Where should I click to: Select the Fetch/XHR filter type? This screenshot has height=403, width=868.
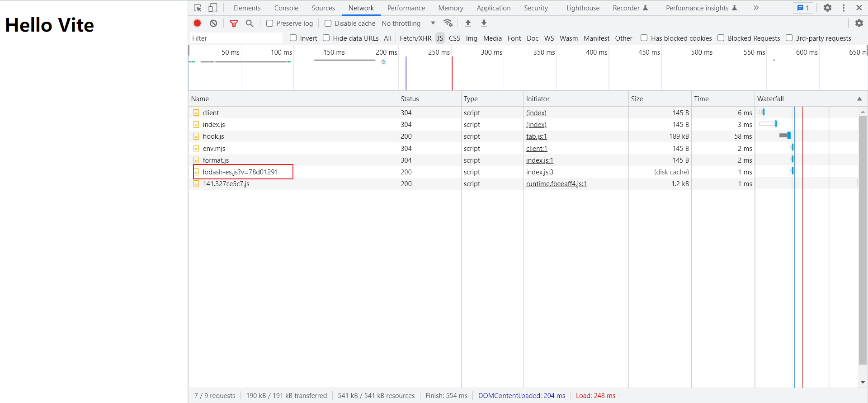tap(415, 38)
